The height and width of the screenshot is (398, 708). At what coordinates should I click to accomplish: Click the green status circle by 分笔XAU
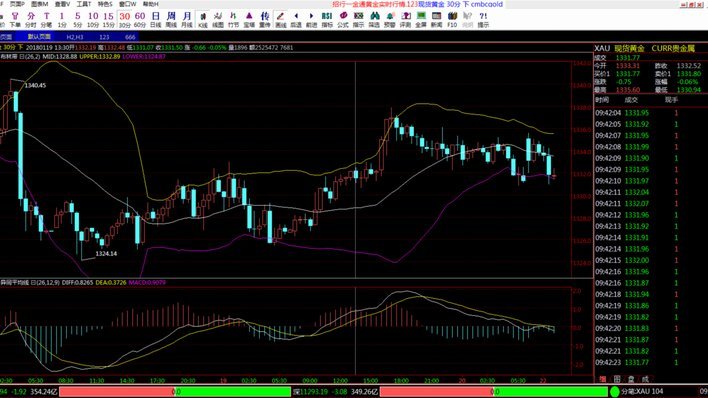pos(615,392)
